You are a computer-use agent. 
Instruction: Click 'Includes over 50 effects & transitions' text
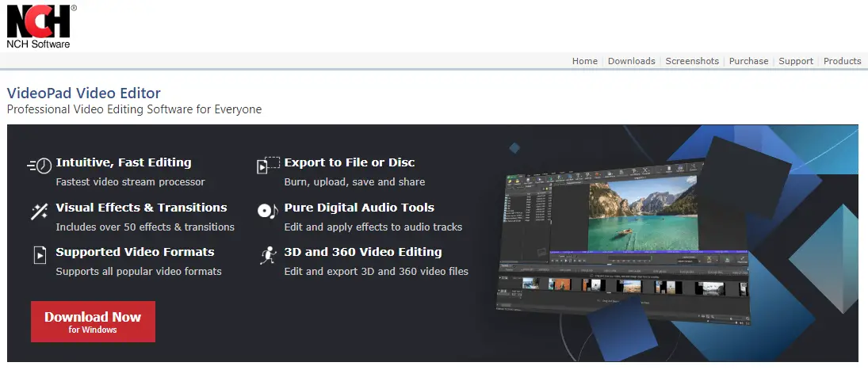(x=145, y=227)
